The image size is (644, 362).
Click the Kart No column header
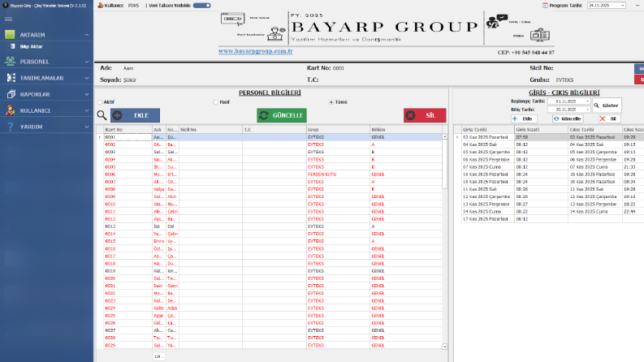pyautogui.click(x=128, y=129)
